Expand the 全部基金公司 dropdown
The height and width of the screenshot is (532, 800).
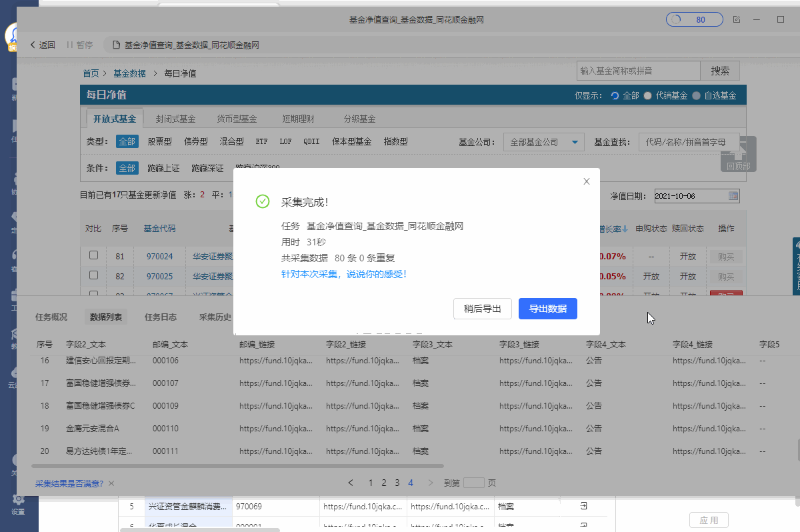coord(543,142)
